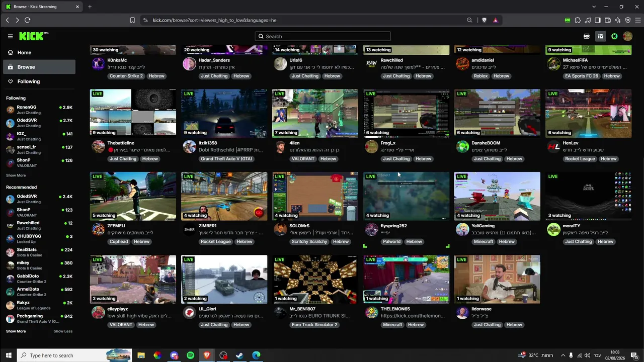This screenshot has width=644, height=362.
Task: Open GabbiDoto in the Recommended list
Action: point(39,279)
